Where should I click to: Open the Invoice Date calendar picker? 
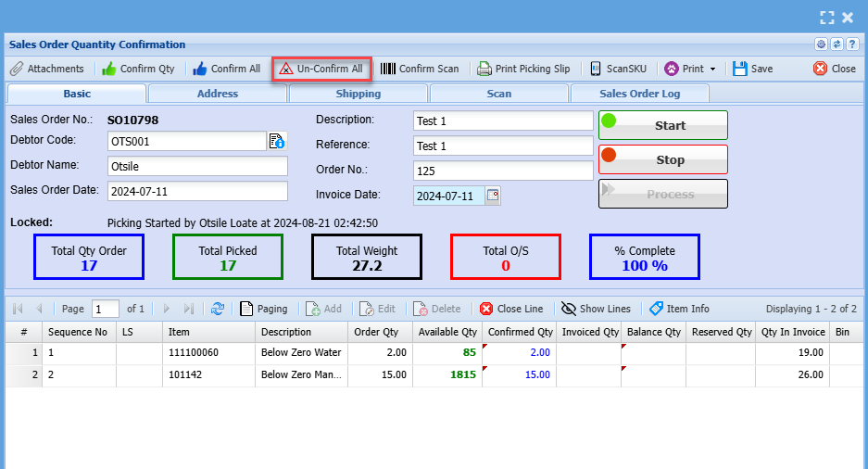pos(493,196)
